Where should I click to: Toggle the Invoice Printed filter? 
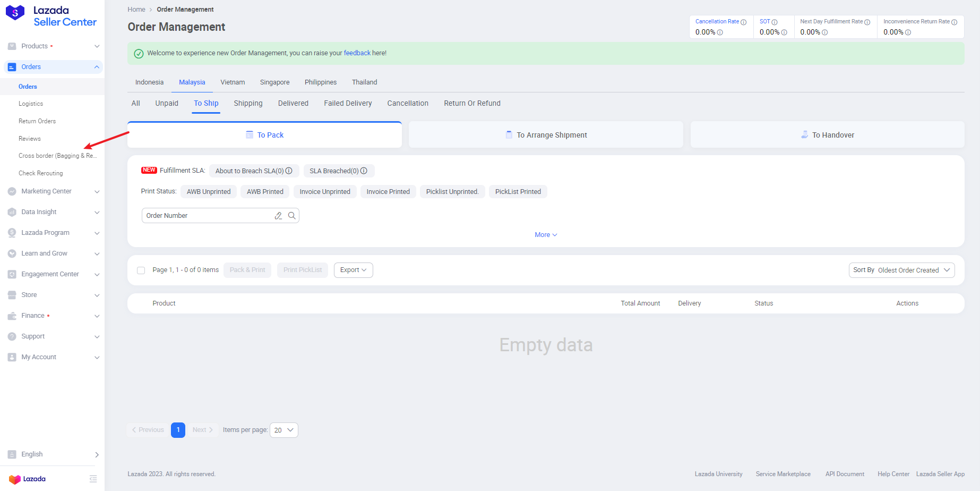[x=388, y=192]
